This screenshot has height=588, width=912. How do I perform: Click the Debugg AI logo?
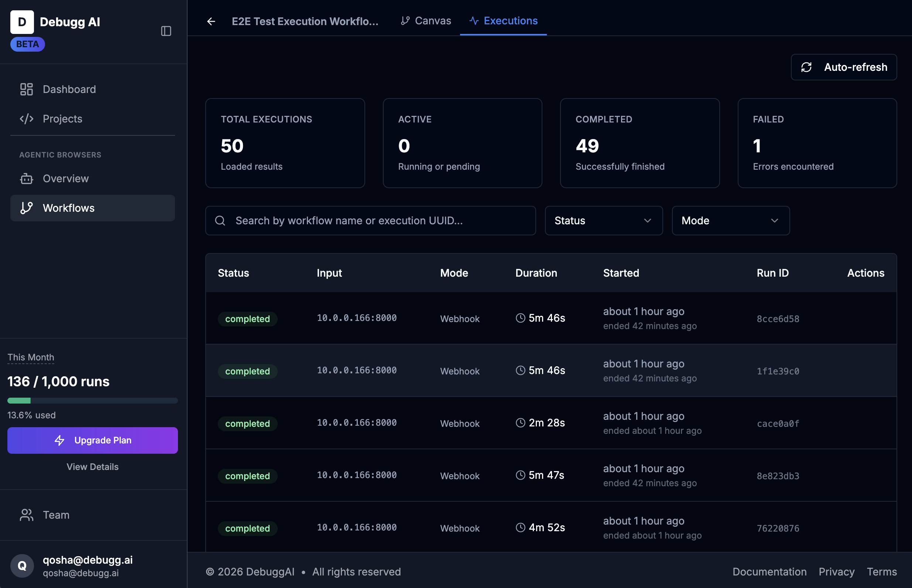[22, 22]
